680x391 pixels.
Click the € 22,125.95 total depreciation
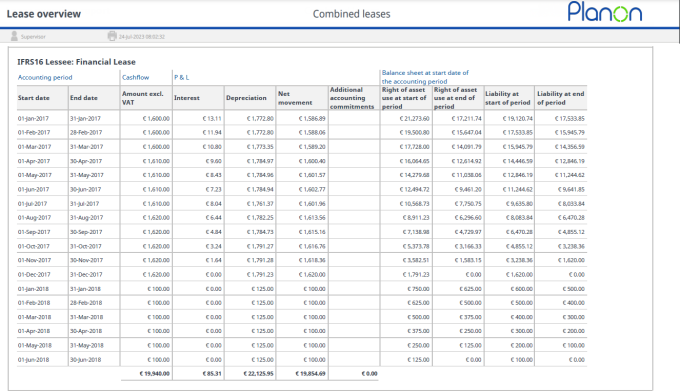(x=258, y=374)
